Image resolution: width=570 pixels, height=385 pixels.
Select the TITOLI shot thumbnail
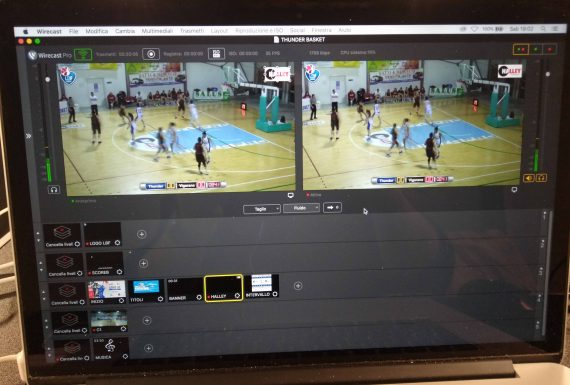(146, 291)
